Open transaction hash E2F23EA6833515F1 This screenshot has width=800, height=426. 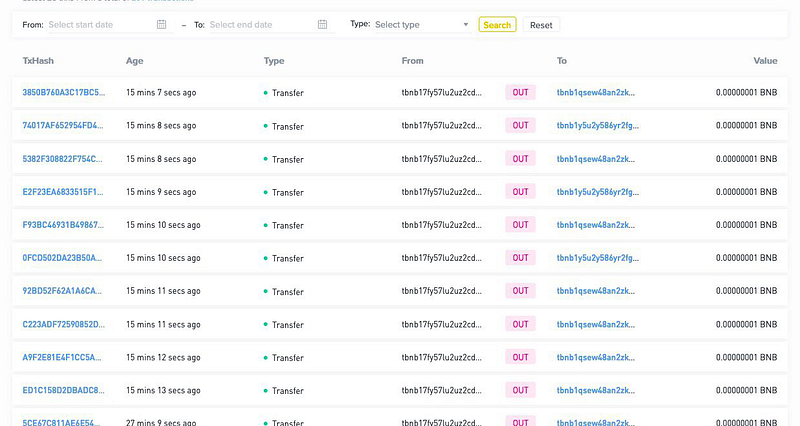63,191
